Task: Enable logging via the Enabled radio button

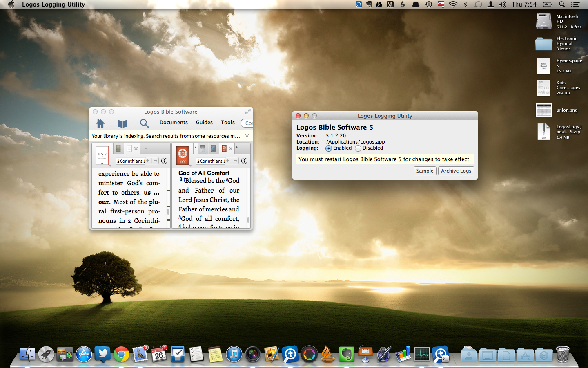Action: 328,148
